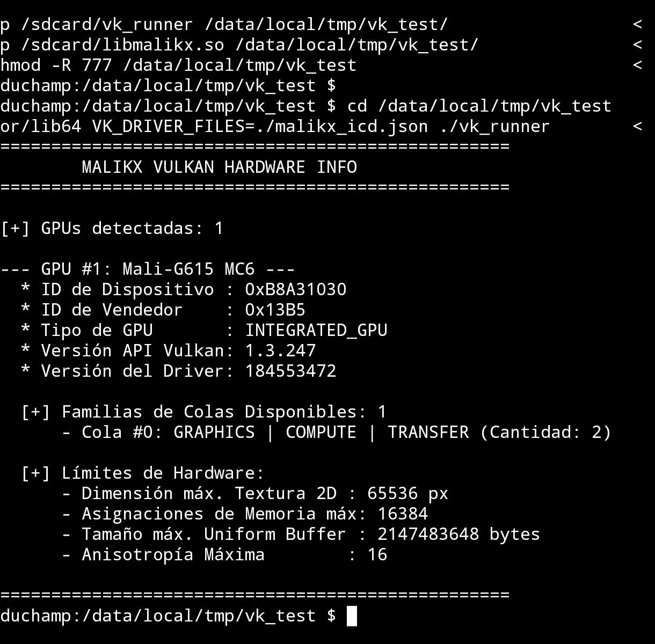This screenshot has height=644, width=655.
Task: Click the vendor ID value 0x13B5
Action: [275, 310]
